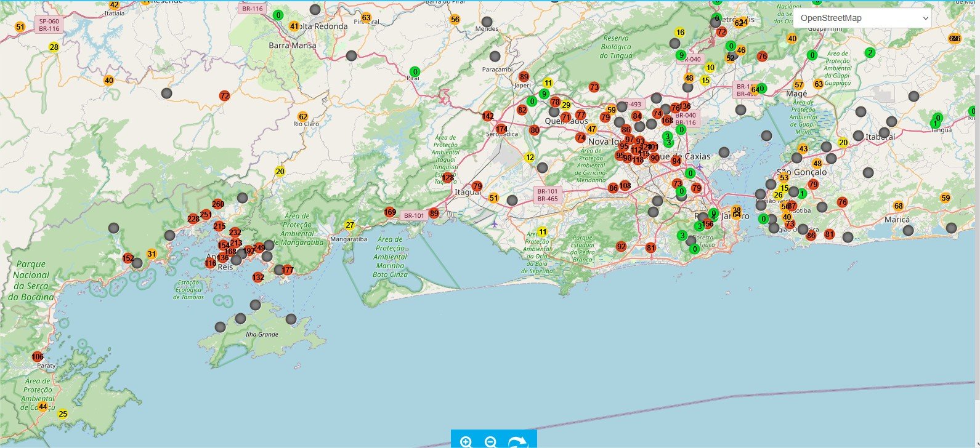Image resolution: width=980 pixels, height=448 pixels.
Task: Click the zoom in magnifier icon
Action: [466, 442]
